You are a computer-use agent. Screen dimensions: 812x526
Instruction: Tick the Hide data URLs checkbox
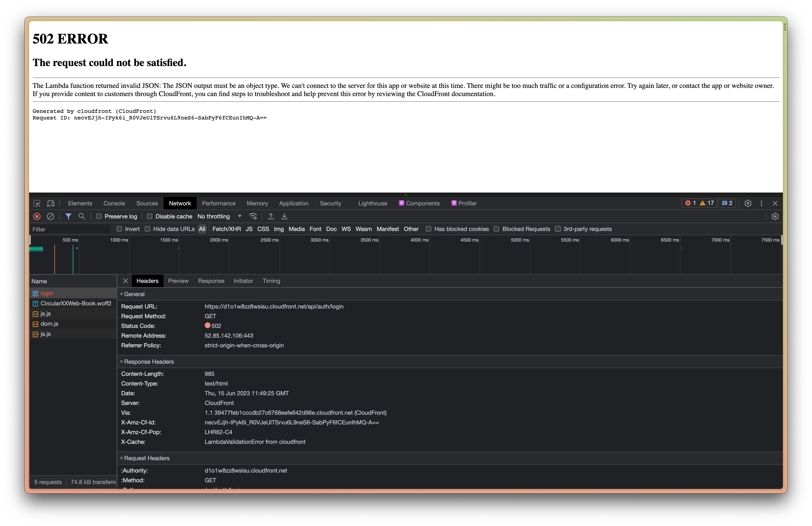pos(147,229)
